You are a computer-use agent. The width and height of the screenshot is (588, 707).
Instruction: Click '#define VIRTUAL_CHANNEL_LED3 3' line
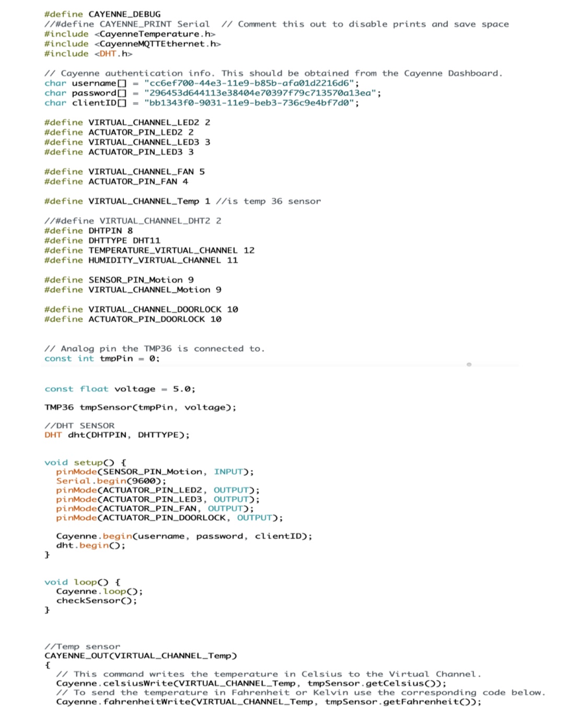(128, 142)
